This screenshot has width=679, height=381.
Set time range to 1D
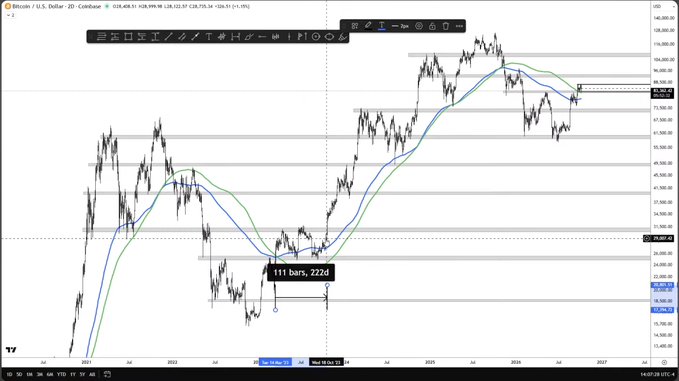[9, 374]
